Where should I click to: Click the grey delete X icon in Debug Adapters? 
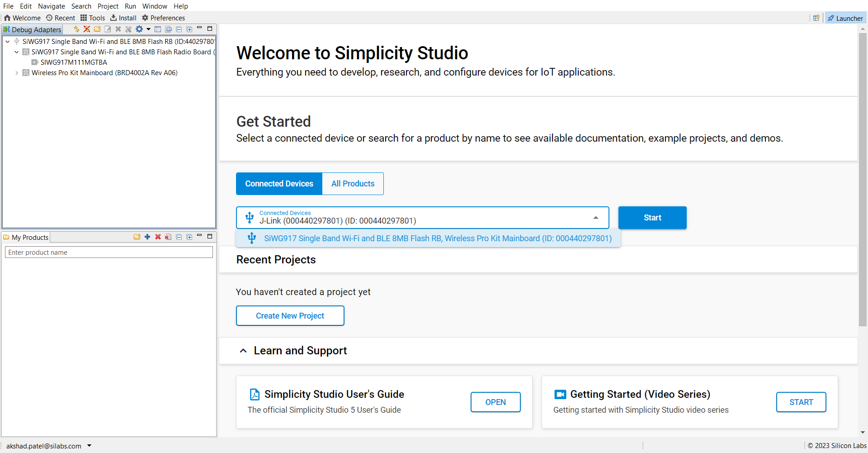tap(118, 29)
